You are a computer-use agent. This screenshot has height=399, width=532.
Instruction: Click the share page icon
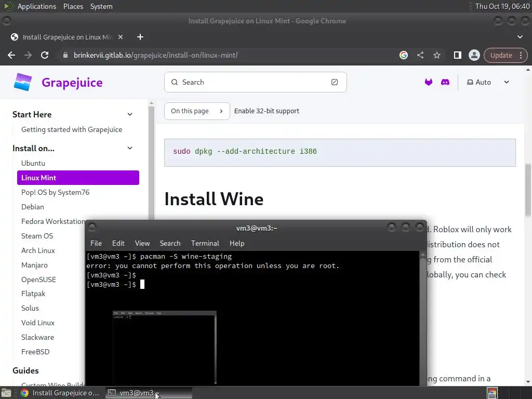[420, 55]
